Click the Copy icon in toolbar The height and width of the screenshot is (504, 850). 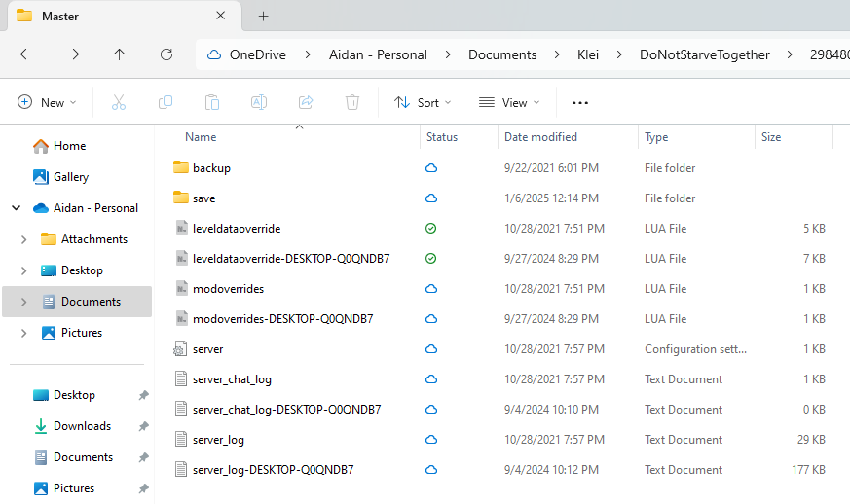click(x=166, y=102)
